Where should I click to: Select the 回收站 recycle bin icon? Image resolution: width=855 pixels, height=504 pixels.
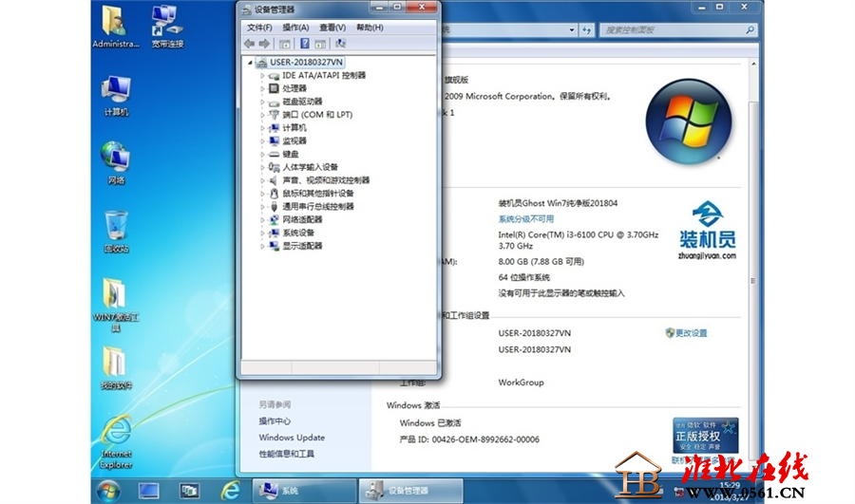(116, 226)
